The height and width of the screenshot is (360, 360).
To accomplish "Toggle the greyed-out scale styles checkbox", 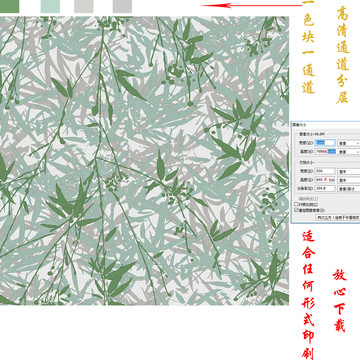I will 296,199.
